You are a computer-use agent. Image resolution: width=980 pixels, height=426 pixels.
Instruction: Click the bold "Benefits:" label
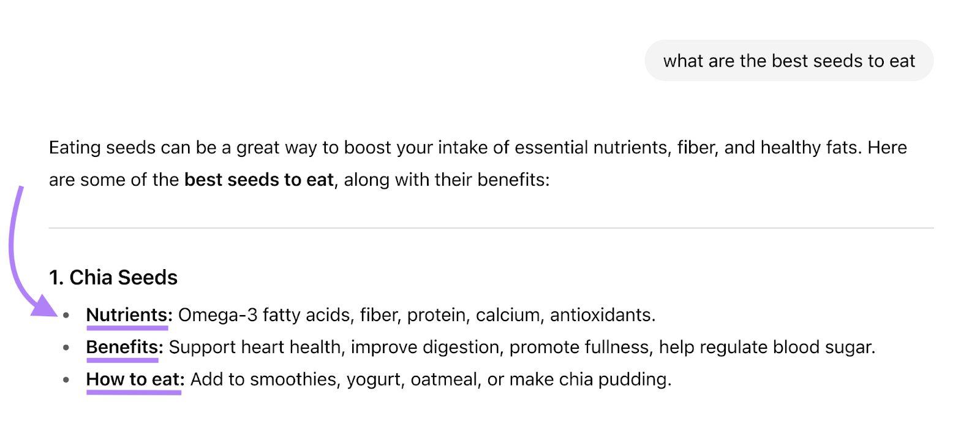click(124, 347)
